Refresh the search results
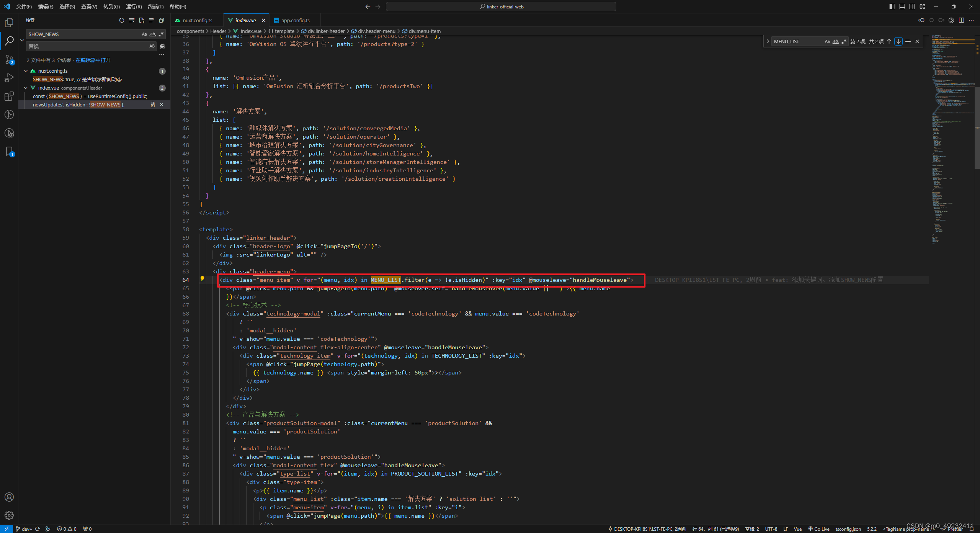 [x=122, y=20]
